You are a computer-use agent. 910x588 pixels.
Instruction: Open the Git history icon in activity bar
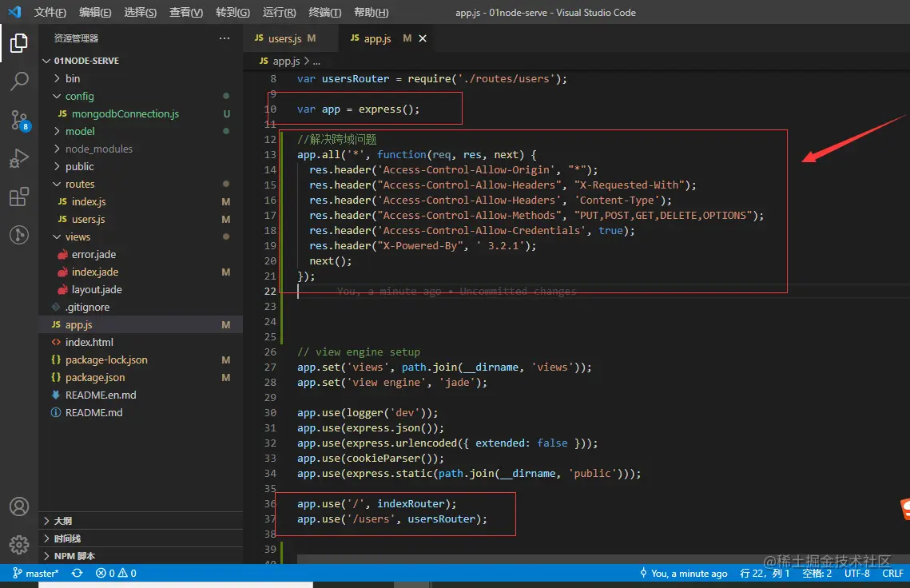[18, 235]
